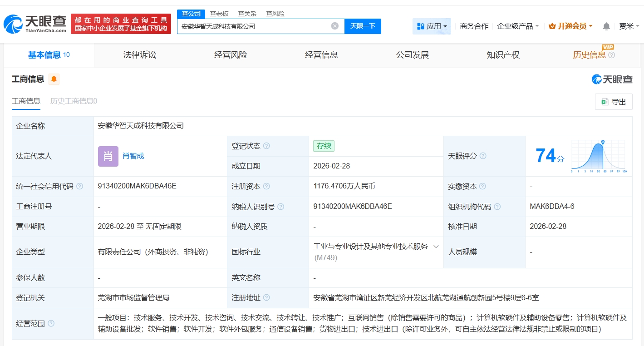Viewport: 644px width, 346px height.
Task: Click the notification bell in top bar
Action: point(606,26)
